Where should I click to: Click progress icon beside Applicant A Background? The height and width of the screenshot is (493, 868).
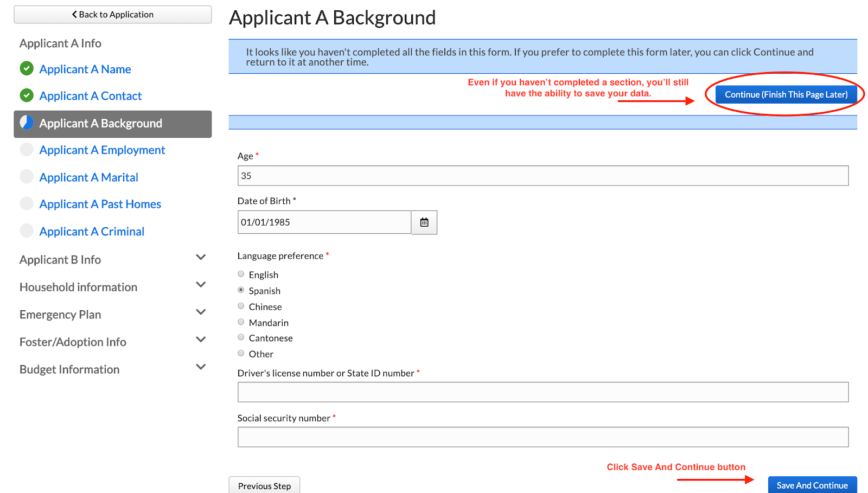coord(27,123)
